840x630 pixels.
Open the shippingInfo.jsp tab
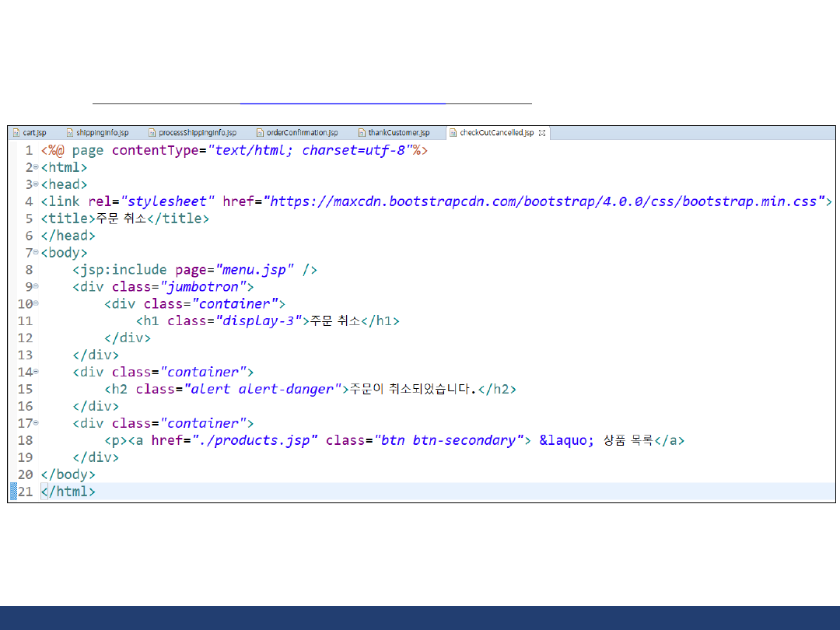click(x=102, y=133)
